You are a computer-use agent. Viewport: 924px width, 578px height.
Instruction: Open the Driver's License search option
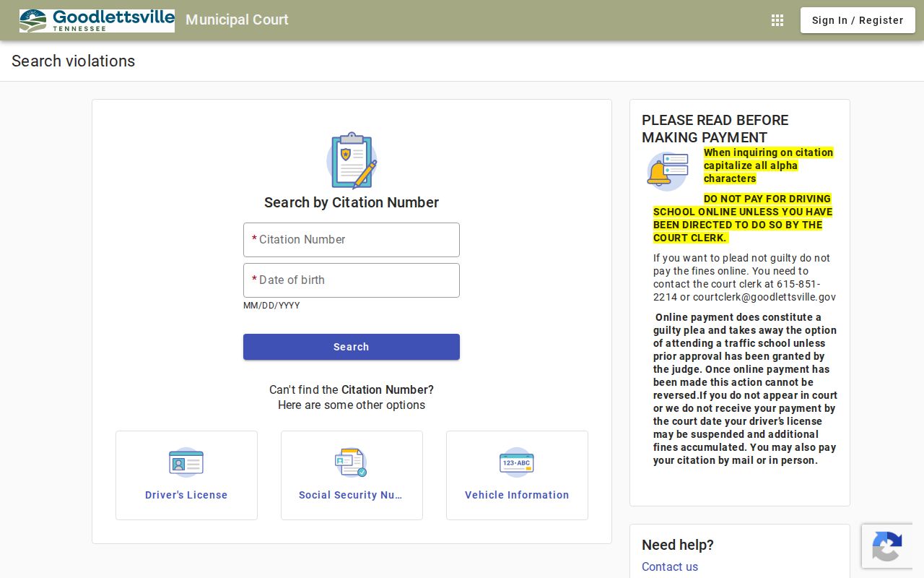[186, 475]
